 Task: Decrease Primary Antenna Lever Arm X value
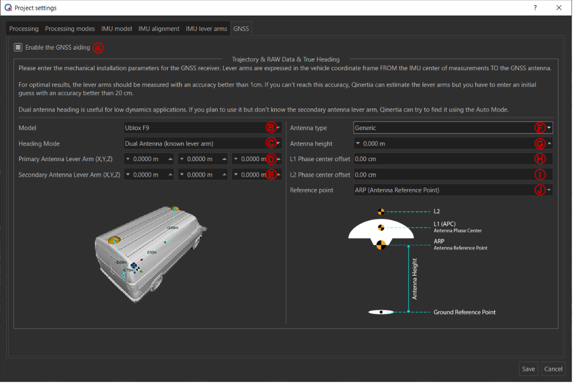pyautogui.click(x=128, y=159)
